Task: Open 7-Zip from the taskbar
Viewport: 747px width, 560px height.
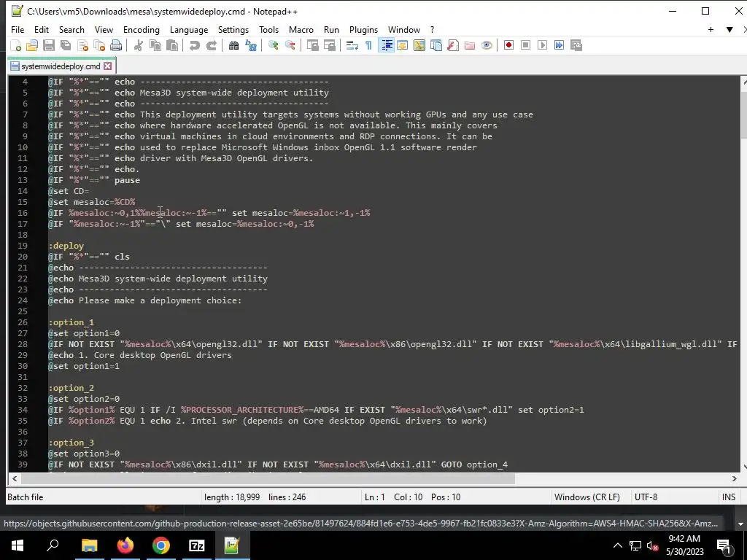Action: [x=196, y=545]
